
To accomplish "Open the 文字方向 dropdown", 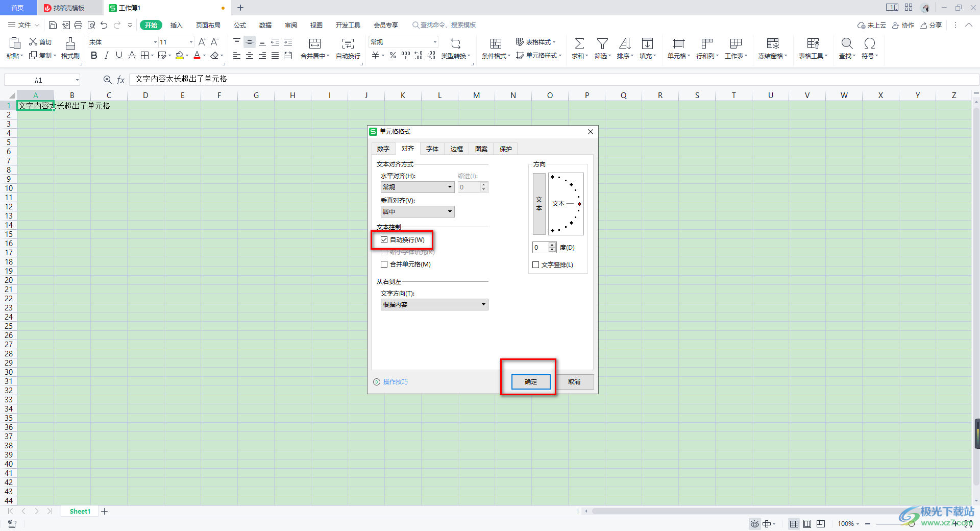I will point(434,305).
